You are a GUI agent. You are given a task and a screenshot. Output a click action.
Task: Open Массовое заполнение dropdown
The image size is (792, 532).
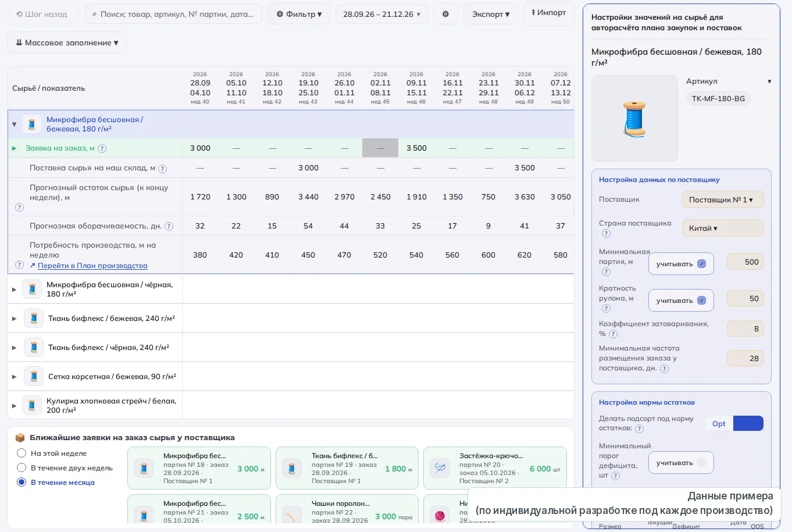[x=67, y=42]
